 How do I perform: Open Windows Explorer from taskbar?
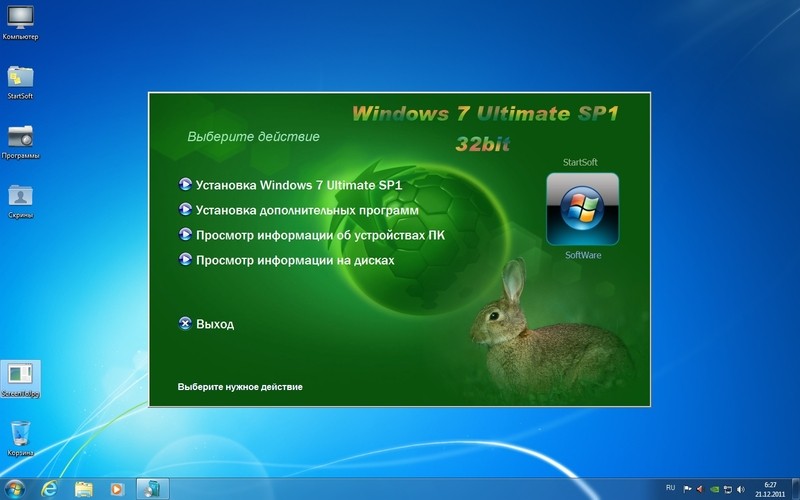84,489
